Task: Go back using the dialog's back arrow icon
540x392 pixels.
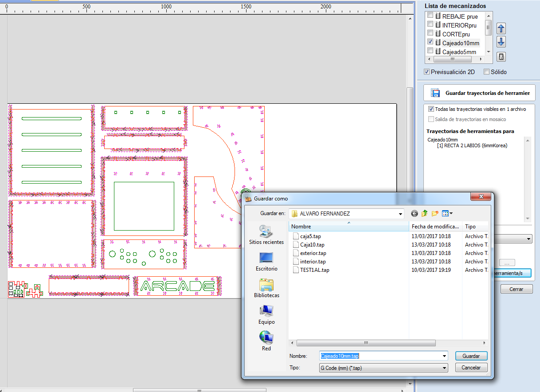Action: click(x=415, y=213)
